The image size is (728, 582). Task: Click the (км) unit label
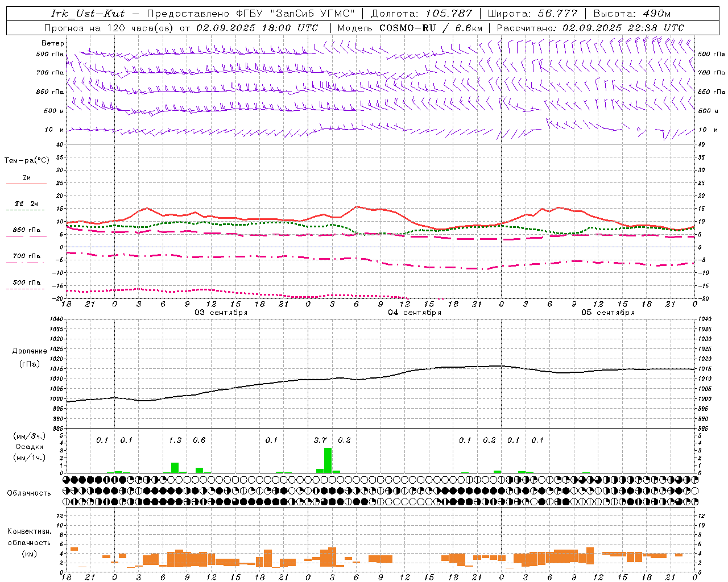tap(29, 554)
